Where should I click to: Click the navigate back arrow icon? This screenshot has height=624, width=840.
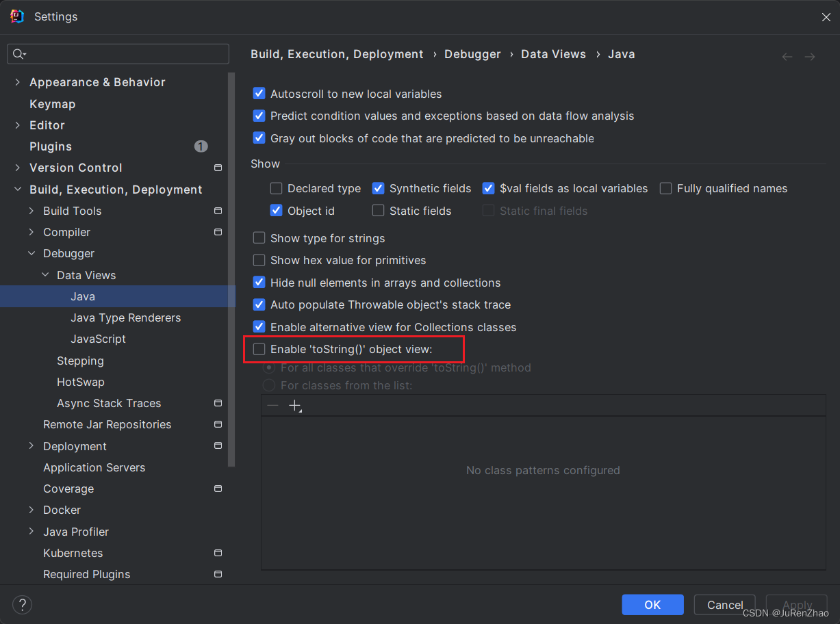787,57
